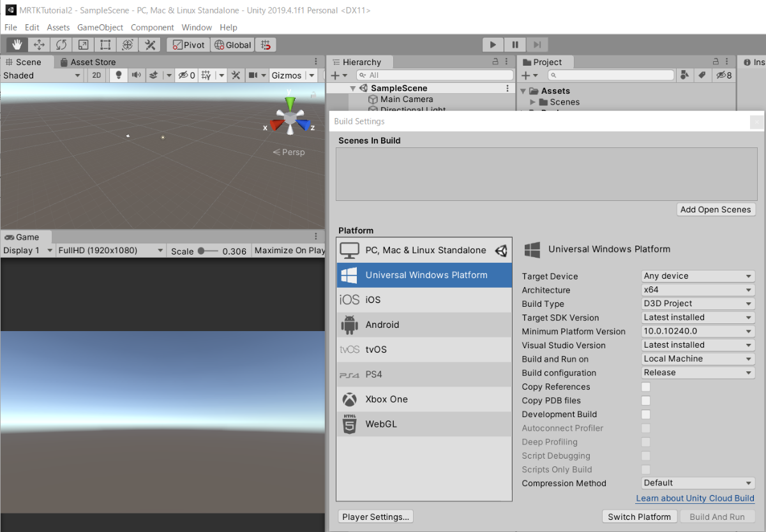
Task: Search by type in Project panel
Action: (x=685, y=75)
